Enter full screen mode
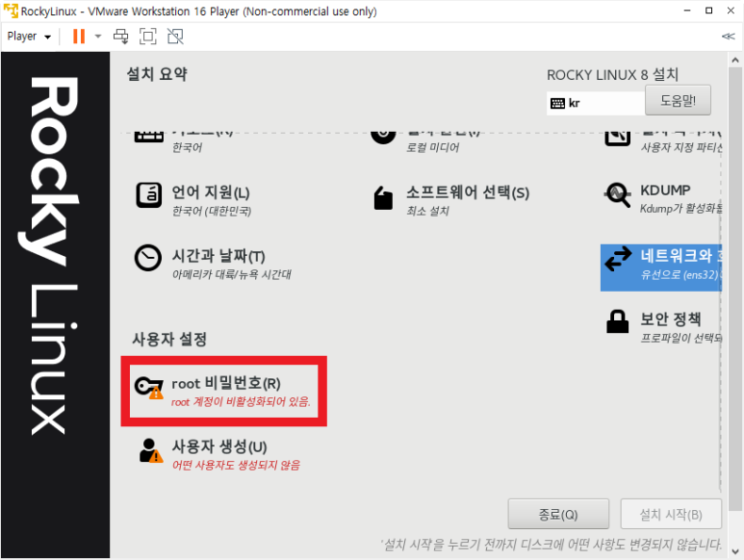Image resolution: width=744 pixels, height=560 pixels. tap(147, 37)
